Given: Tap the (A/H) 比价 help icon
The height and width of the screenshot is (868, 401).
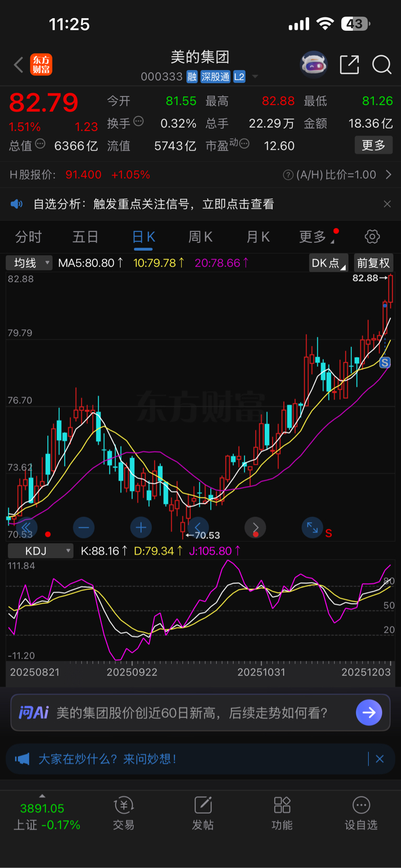Looking at the screenshot, I should [x=288, y=175].
